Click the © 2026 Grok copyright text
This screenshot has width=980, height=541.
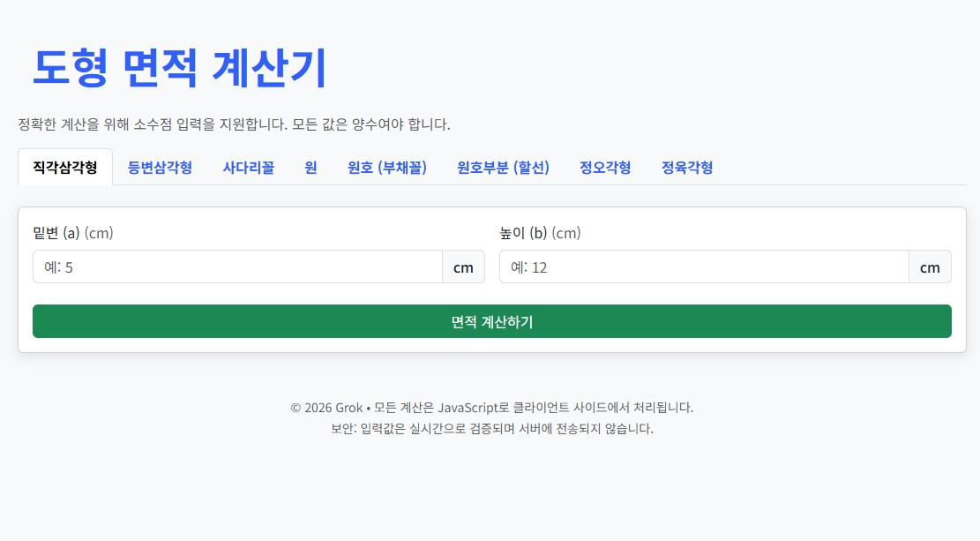point(326,408)
